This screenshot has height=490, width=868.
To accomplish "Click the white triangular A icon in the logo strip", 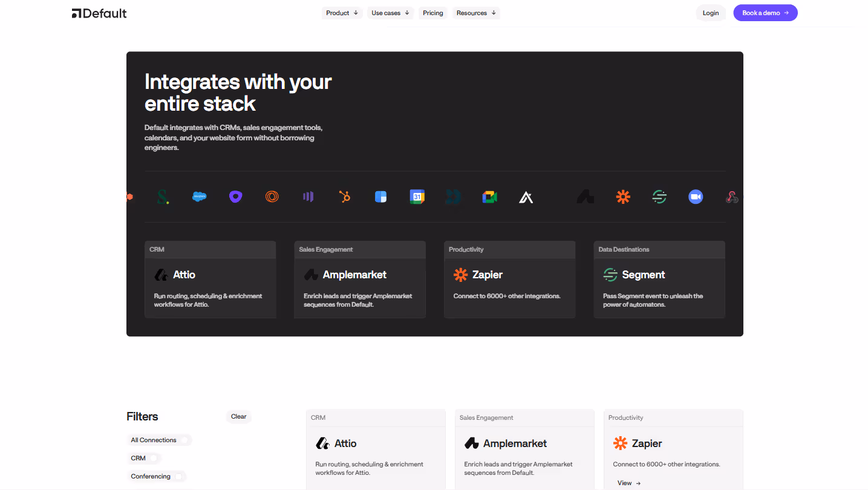I will click(526, 197).
